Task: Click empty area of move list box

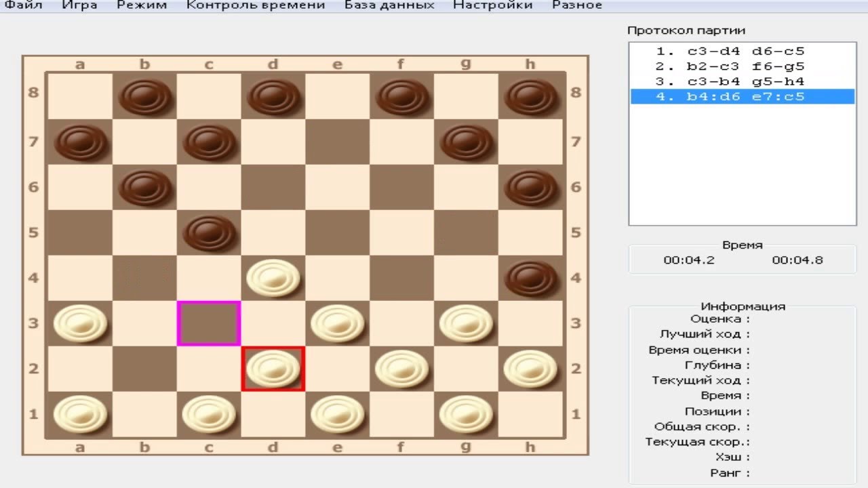Action: pyautogui.click(x=743, y=166)
